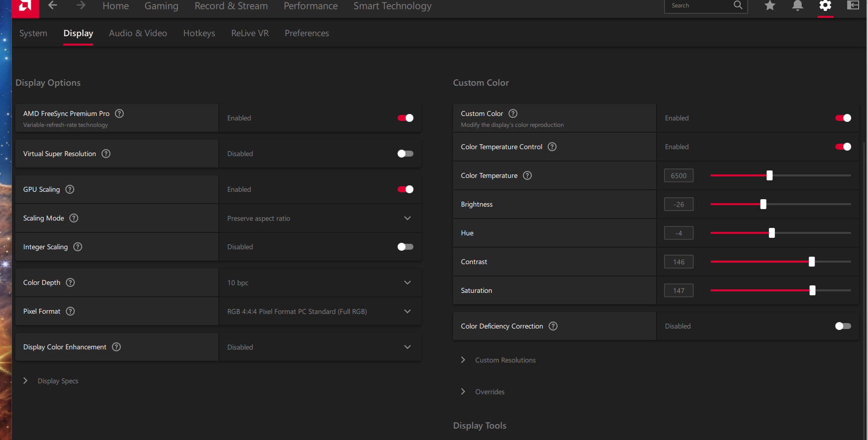Enable Virtual Super Resolution toggle
The width and height of the screenshot is (868, 440).
[x=406, y=154]
